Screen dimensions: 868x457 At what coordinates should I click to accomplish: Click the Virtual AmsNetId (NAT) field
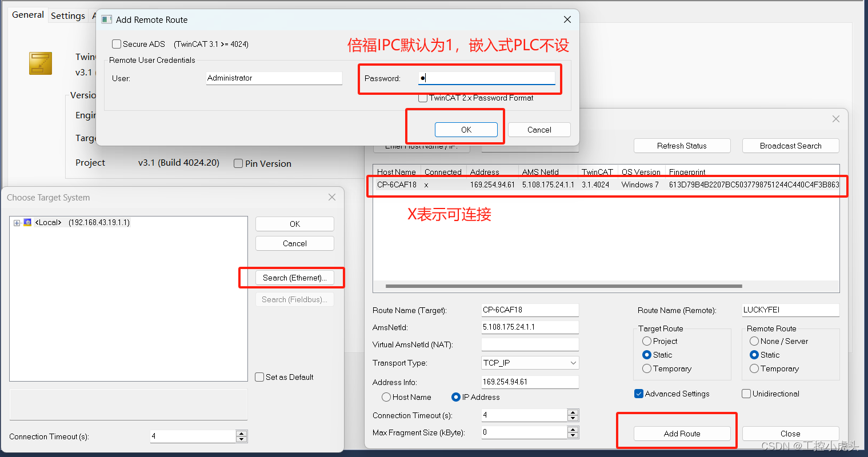(x=530, y=344)
